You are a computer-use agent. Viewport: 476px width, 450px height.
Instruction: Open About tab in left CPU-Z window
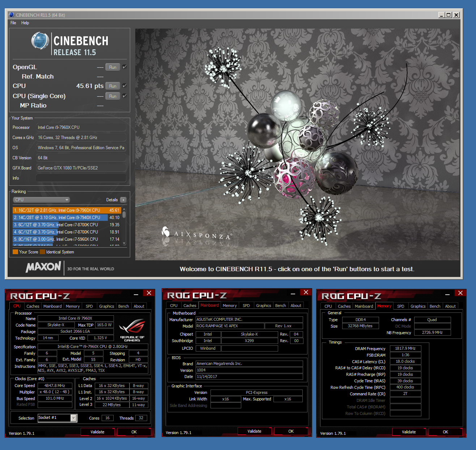(x=139, y=306)
